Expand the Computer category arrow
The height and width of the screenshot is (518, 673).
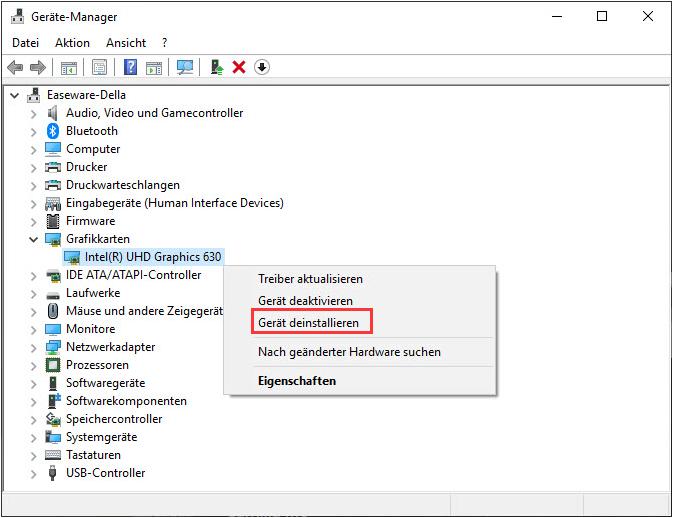click(34, 150)
